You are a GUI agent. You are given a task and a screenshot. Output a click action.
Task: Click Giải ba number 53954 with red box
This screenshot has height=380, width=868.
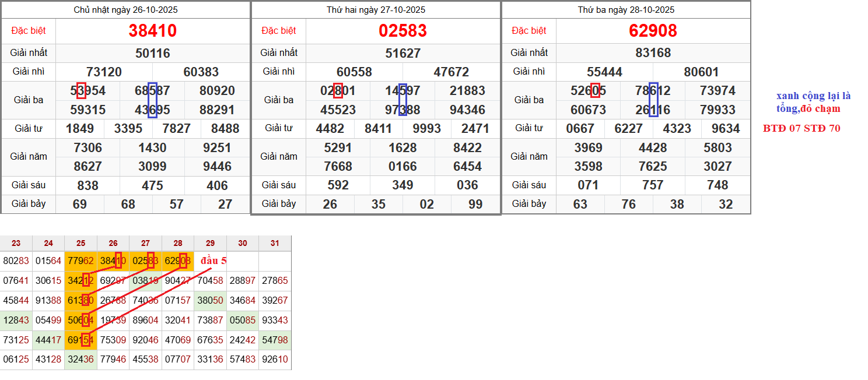(87, 91)
